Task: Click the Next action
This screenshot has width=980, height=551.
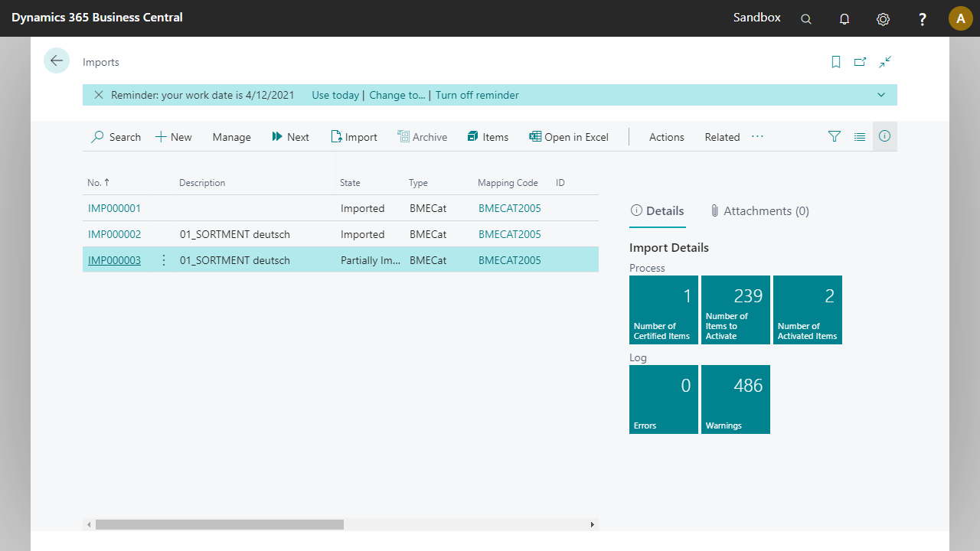Action: [290, 137]
